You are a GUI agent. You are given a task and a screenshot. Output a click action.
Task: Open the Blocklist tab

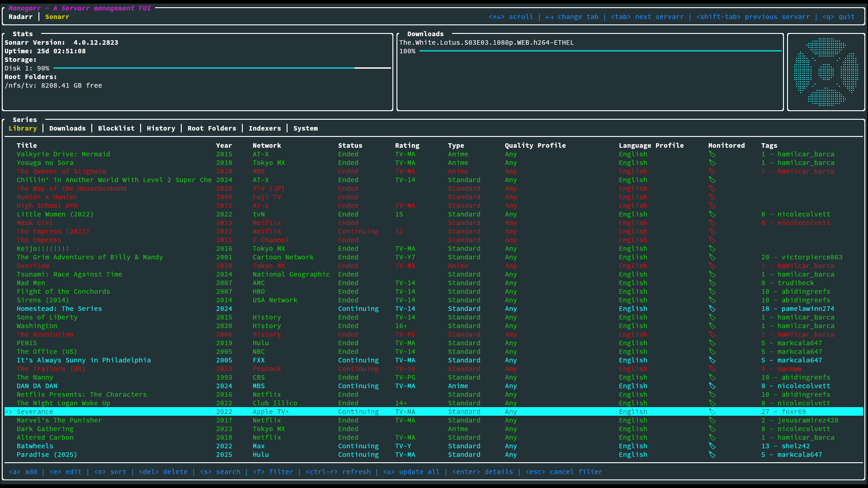(116, 128)
